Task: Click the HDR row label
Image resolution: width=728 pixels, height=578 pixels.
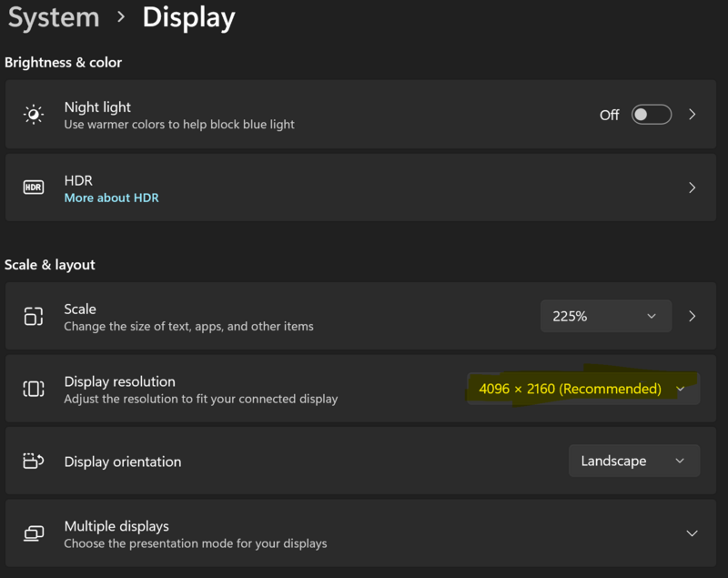Action: (x=78, y=180)
